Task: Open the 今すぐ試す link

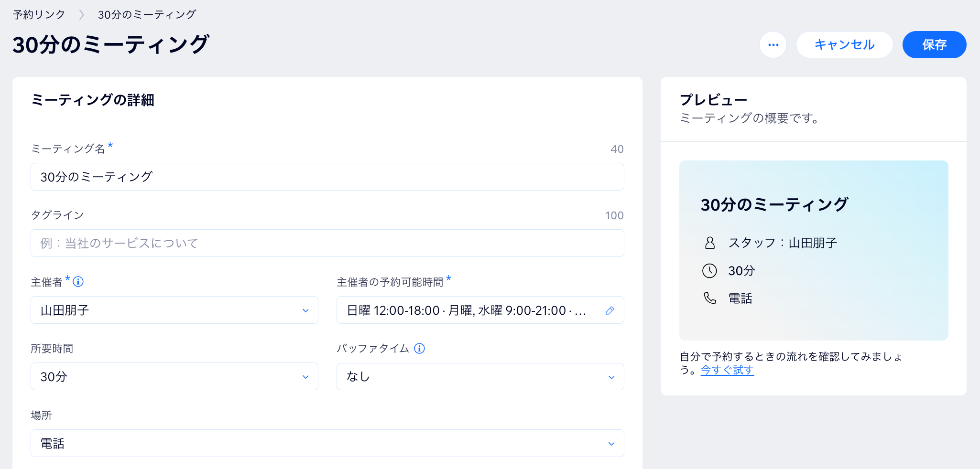Action: [x=727, y=370]
